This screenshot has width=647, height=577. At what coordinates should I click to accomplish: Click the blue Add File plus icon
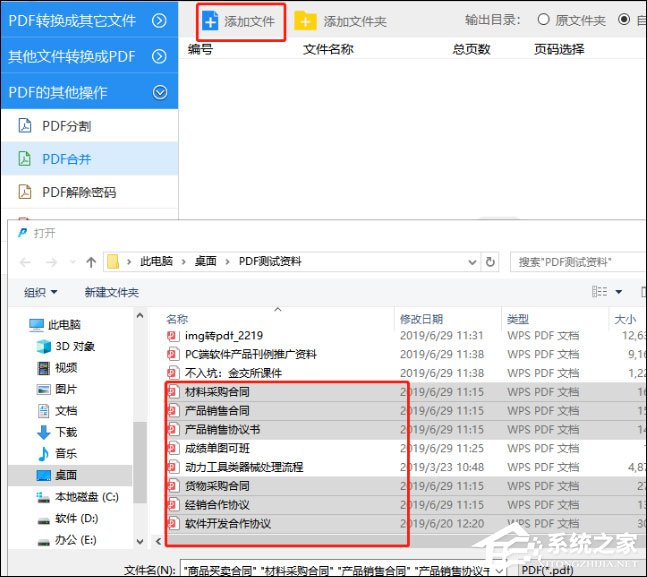tap(210, 21)
